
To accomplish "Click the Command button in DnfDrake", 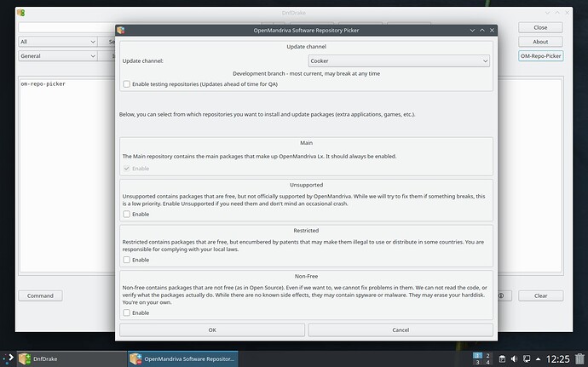I will tap(40, 295).
